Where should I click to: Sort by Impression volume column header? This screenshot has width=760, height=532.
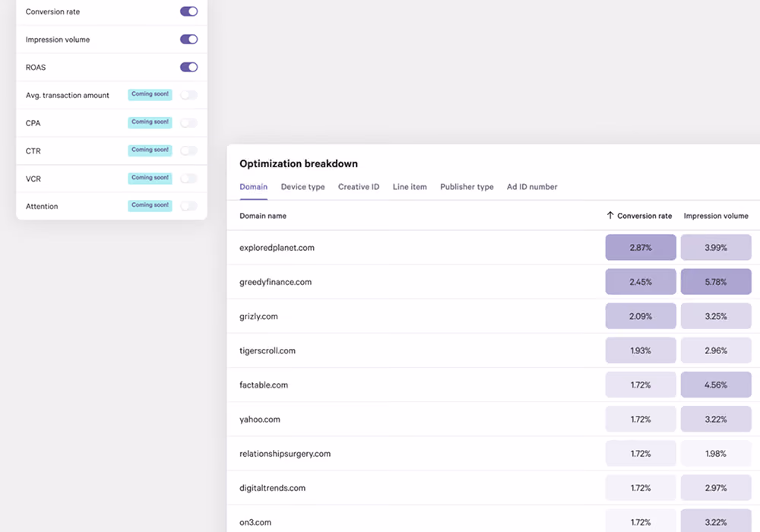[x=716, y=216]
